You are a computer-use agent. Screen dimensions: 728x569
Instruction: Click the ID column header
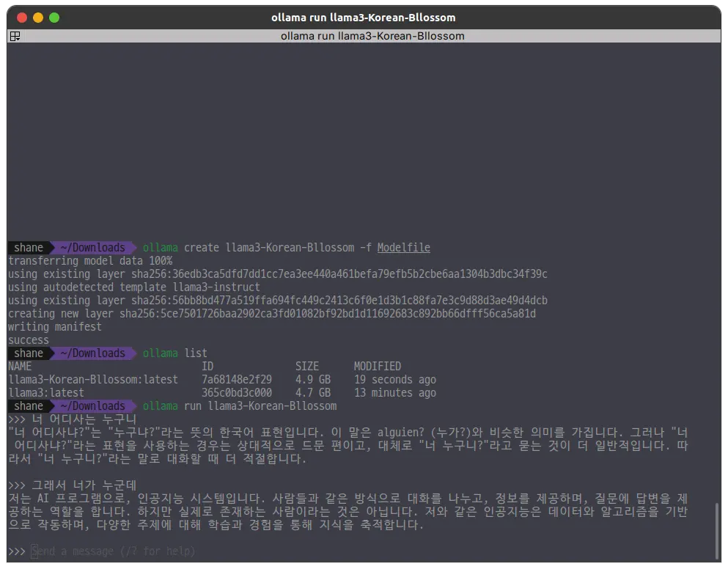click(x=207, y=367)
